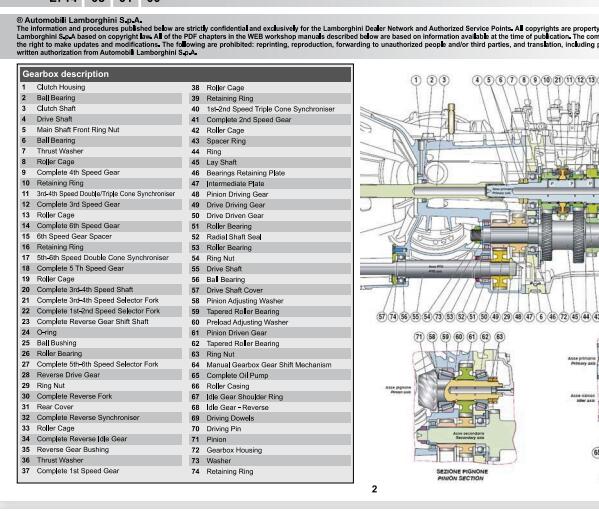The image size is (599, 511).
Task: Click callout circle 57 below the diagram
Action: [382, 317]
